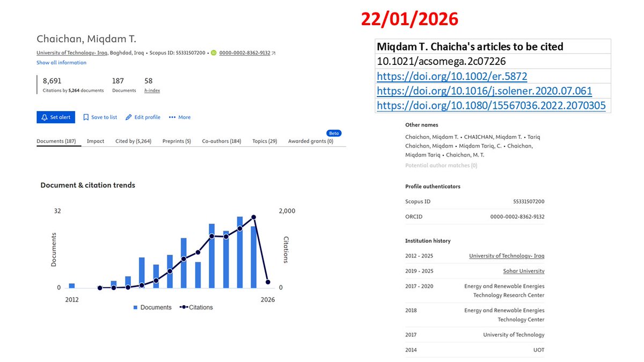Open Edit profile
Screen dimensions: 644x362
(143, 117)
